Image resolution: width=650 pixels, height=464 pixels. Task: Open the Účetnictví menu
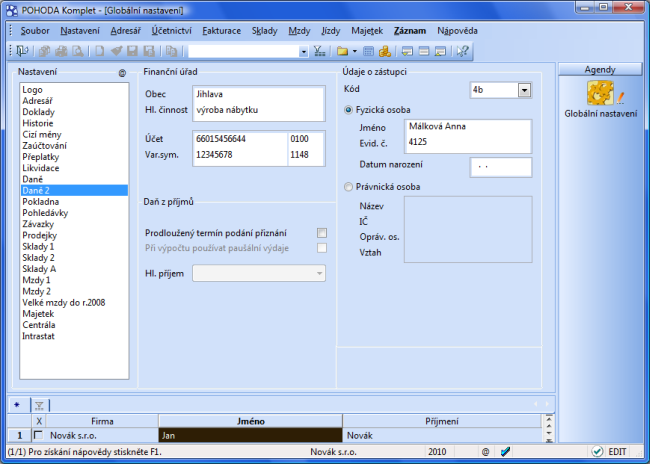(172, 31)
